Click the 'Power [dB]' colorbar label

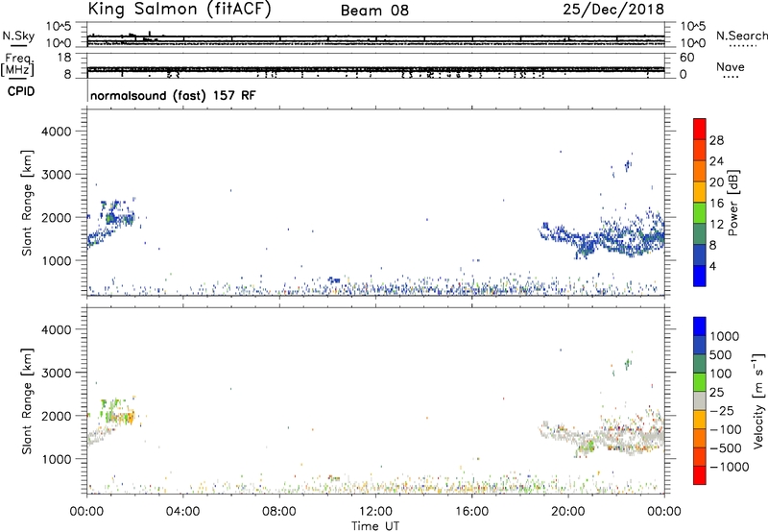coord(732,203)
